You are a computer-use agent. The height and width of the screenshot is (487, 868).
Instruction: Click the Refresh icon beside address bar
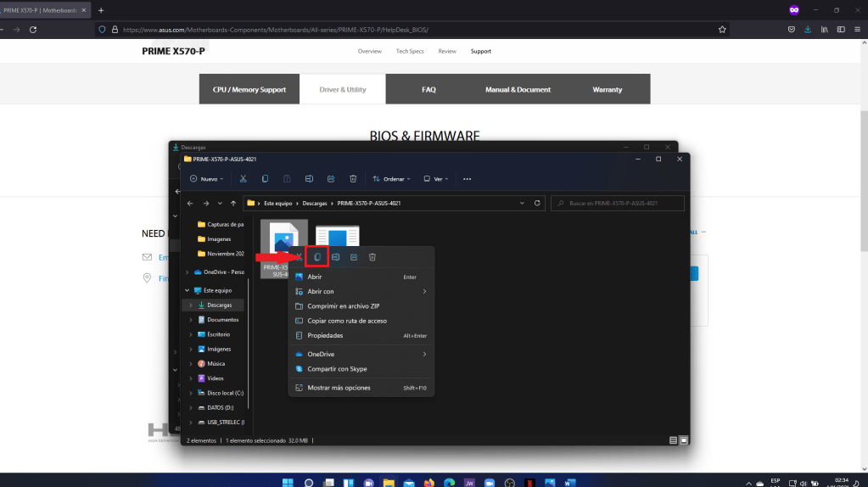tap(536, 204)
